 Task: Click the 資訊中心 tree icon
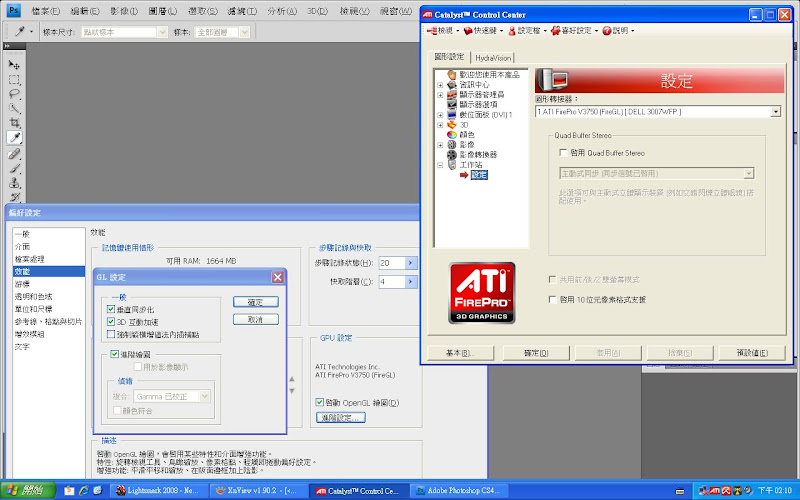[452, 85]
